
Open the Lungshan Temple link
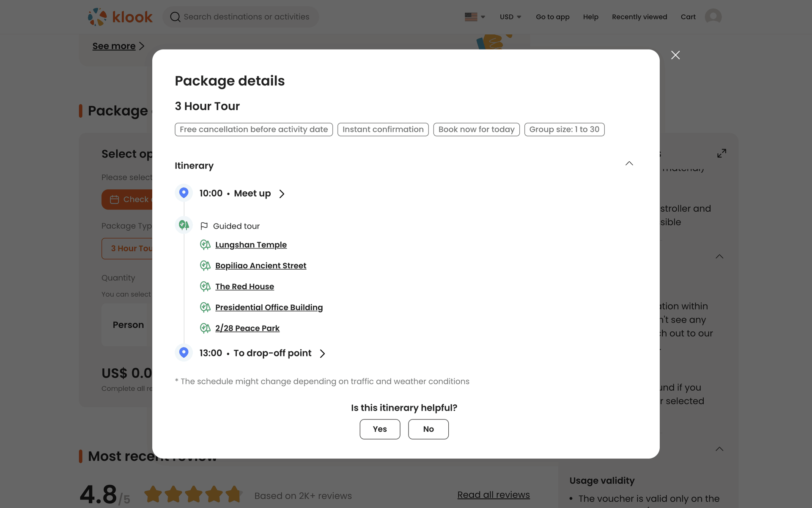[251, 245]
